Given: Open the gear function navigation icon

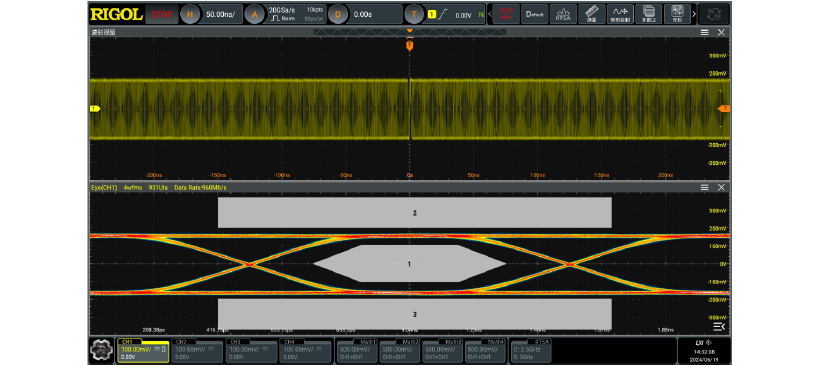Looking at the screenshot, I should click(101, 350).
